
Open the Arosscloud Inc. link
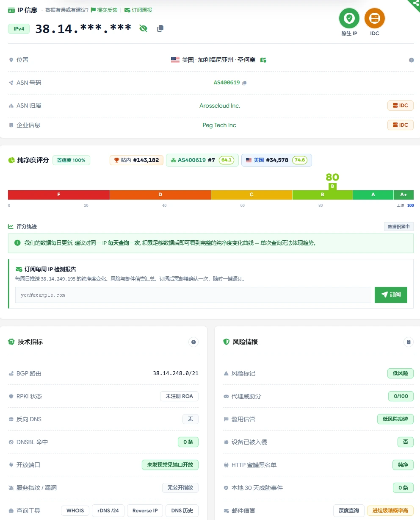pyautogui.click(x=220, y=106)
